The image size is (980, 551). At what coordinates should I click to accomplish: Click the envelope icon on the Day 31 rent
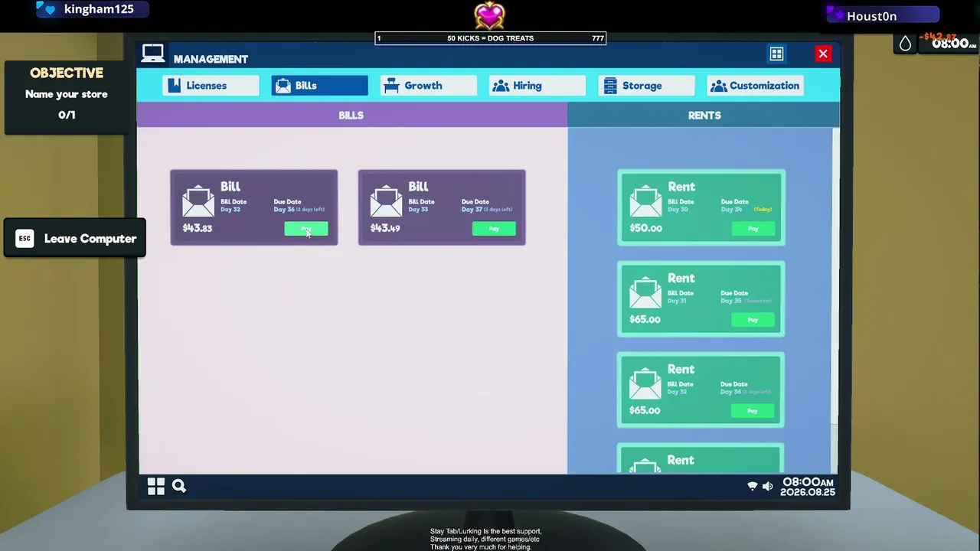coord(645,292)
